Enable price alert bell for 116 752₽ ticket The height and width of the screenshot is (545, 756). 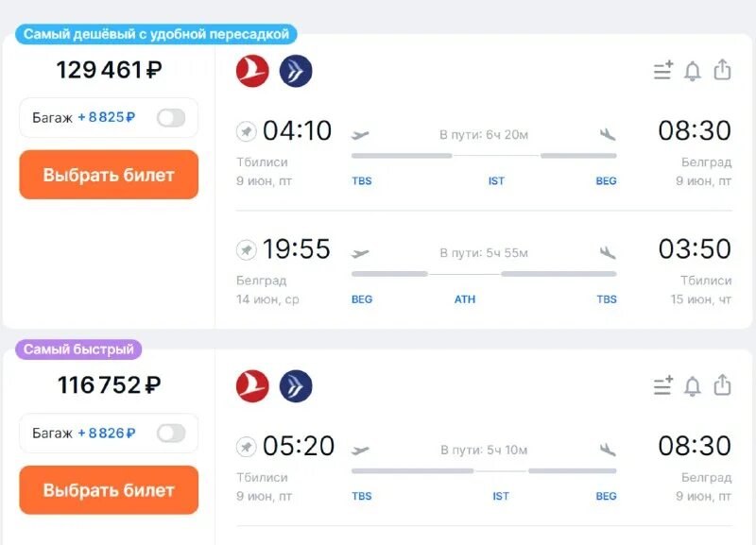click(x=693, y=385)
